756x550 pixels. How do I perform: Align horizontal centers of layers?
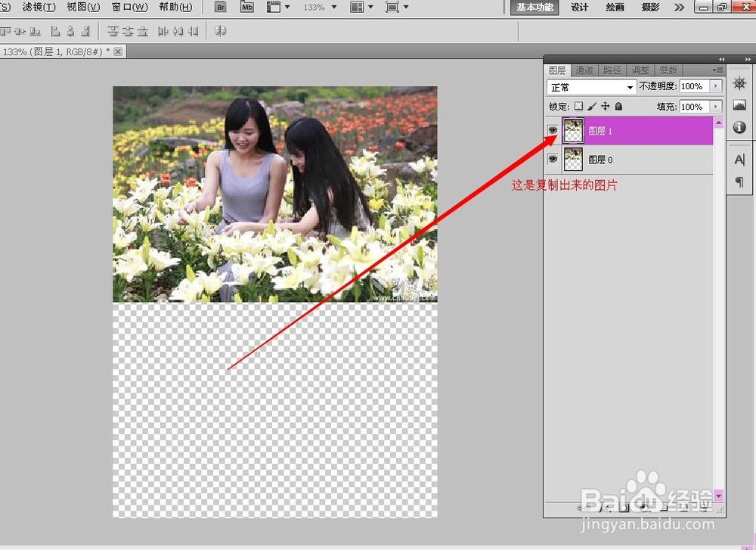click(x=71, y=31)
